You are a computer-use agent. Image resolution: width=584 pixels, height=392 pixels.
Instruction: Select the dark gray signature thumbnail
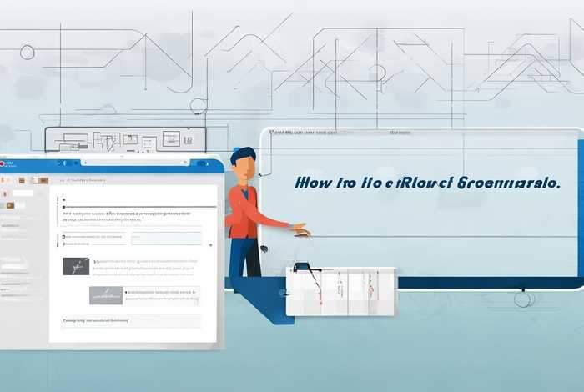pos(76,266)
